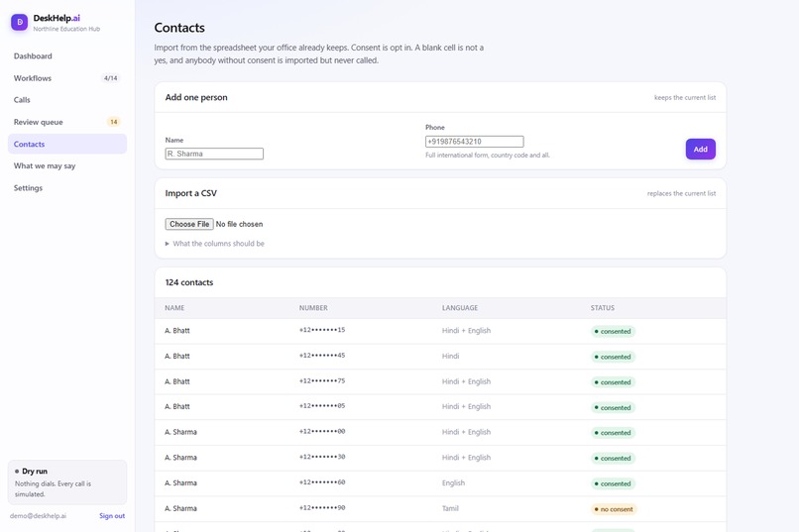Image resolution: width=799 pixels, height=532 pixels.
Task: Click the number ending in 30
Action: pyautogui.click(x=322, y=457)
